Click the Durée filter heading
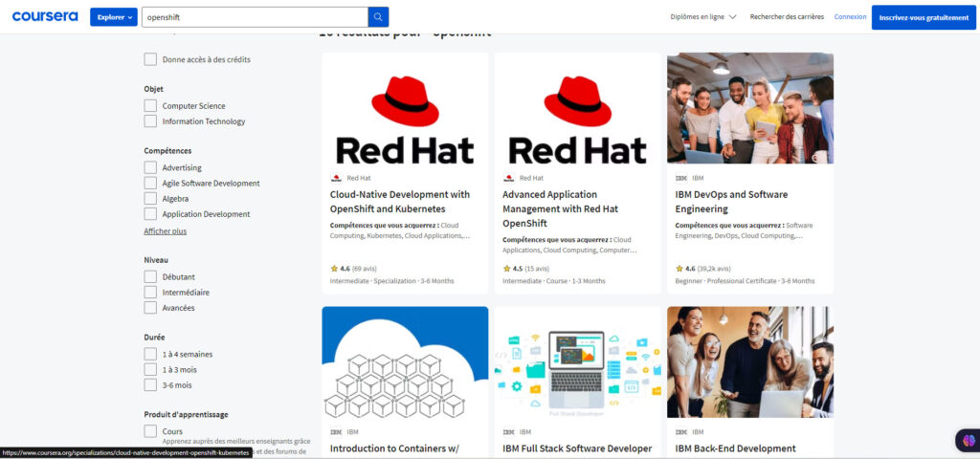The image size is (980, 459). pos(154,338)
